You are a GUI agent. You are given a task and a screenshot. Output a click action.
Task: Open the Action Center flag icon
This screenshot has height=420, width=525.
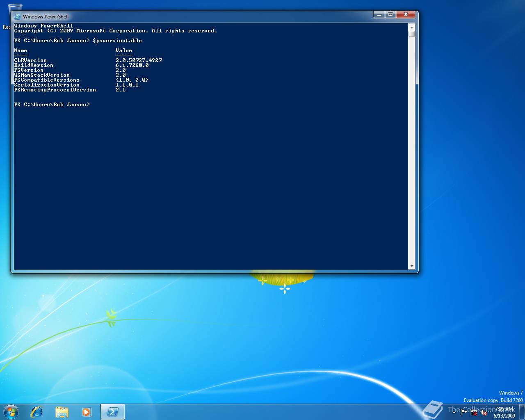(464, 412)
